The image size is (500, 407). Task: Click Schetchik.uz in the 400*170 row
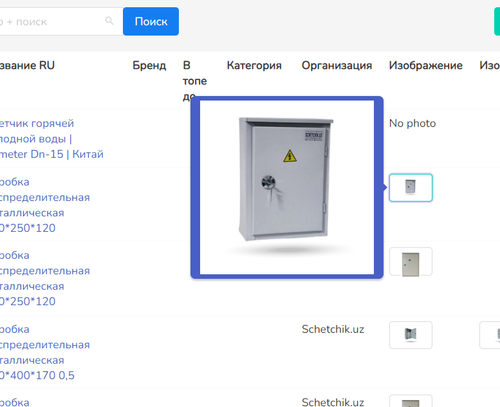click(333, 329)
